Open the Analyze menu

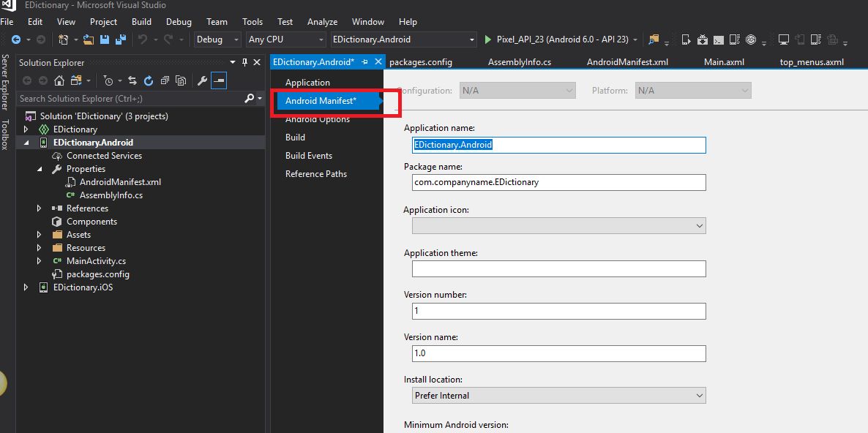click(x=322, y=21)
